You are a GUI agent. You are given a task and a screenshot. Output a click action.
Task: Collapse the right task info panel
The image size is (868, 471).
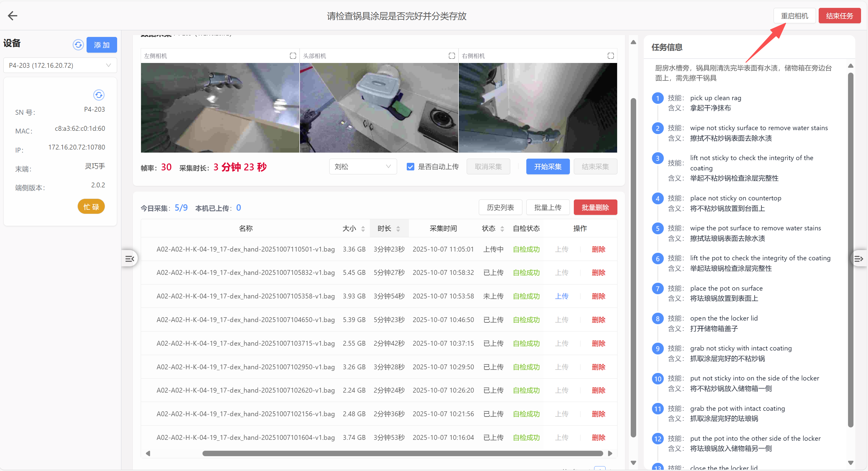858,259
